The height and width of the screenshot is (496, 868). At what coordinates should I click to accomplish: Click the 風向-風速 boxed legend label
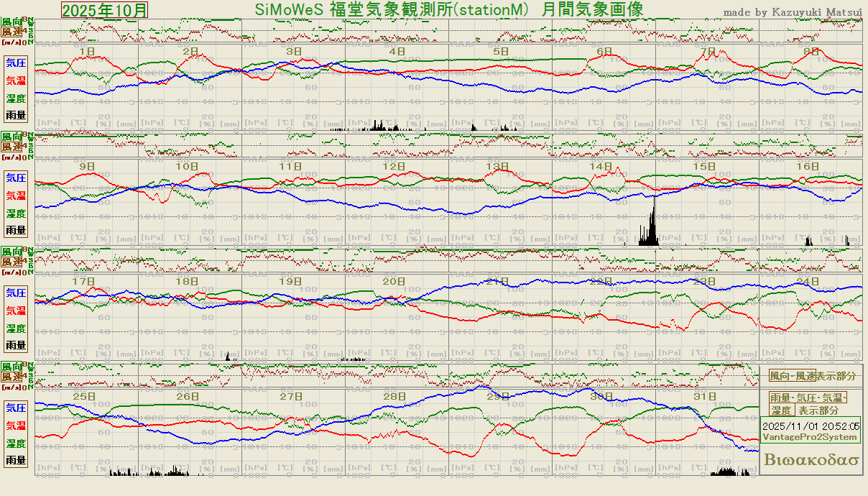pyautogui.click(x=793, y=376)
